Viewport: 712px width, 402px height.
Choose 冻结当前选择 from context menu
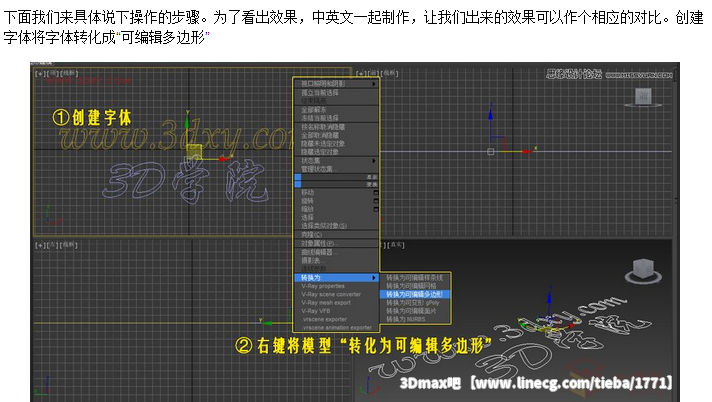[336, 118]
